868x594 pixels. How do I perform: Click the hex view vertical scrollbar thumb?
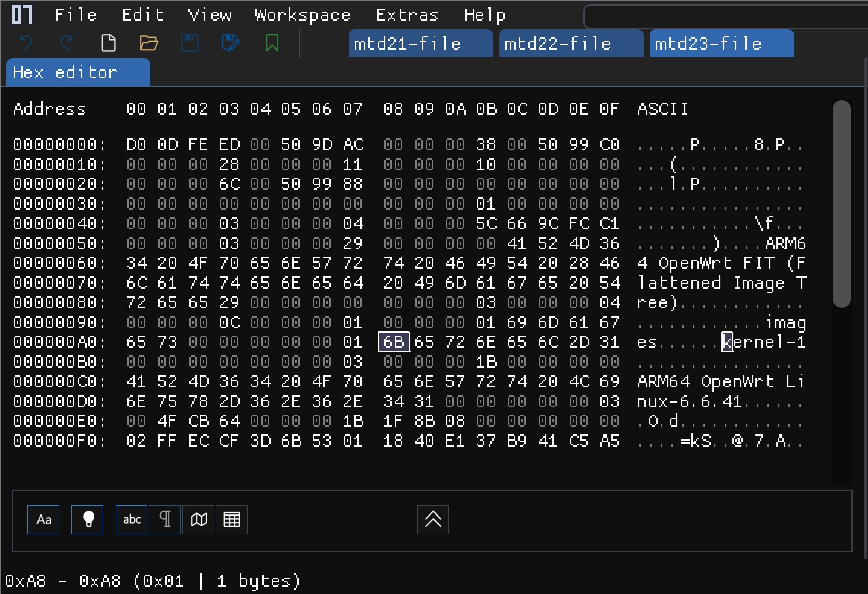point(841,204)
